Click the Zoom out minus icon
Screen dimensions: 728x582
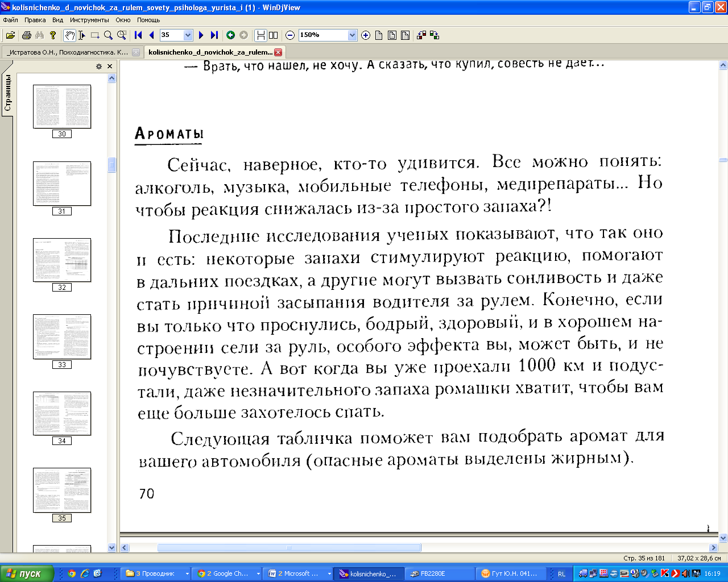(x=290, y=35)
